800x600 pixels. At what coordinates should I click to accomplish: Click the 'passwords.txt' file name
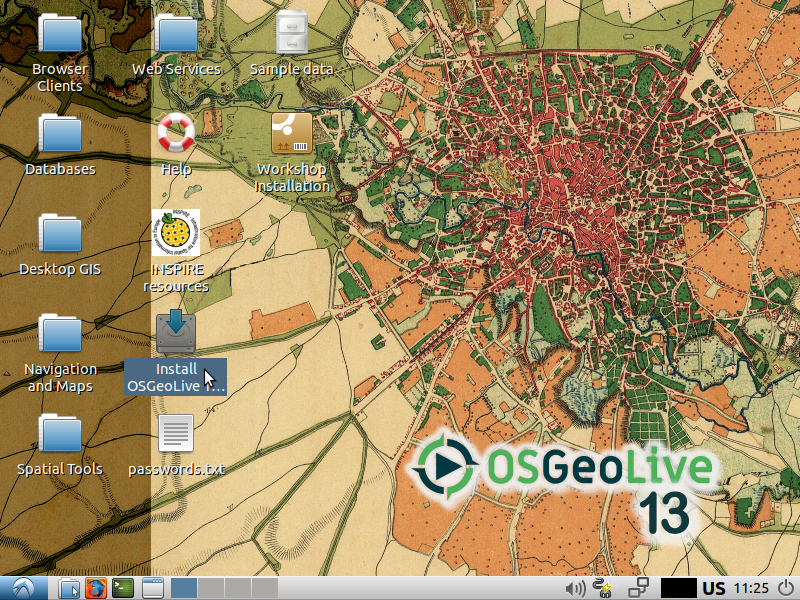pos(177,469)
